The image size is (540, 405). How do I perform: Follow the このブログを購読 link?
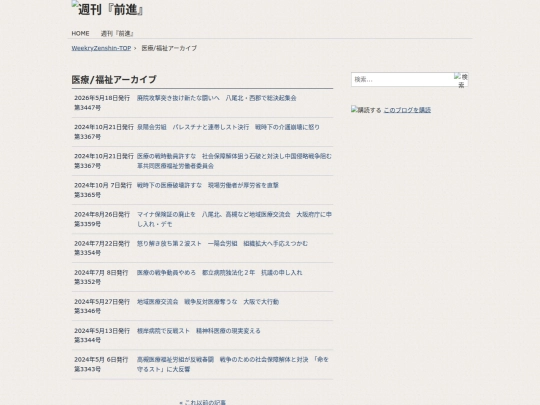coord(407,110)
